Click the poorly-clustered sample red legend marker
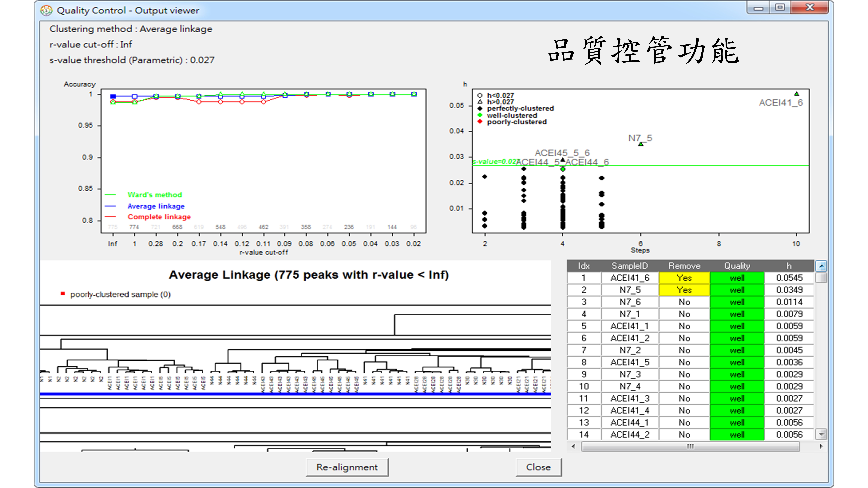The height and width of the screenshot is (488, 868). point(63,294)
